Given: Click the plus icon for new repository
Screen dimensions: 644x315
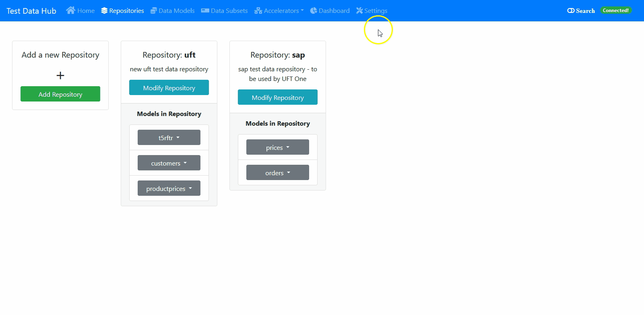Looking at the screenshot, I should pyautogui.click(x=60, y=75).
